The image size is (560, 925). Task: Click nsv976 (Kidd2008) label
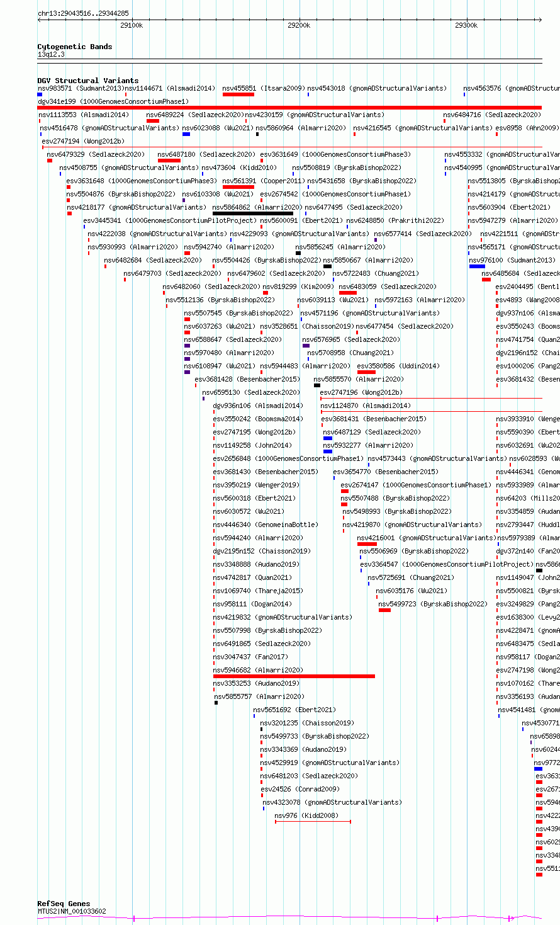tap(306, 815)
